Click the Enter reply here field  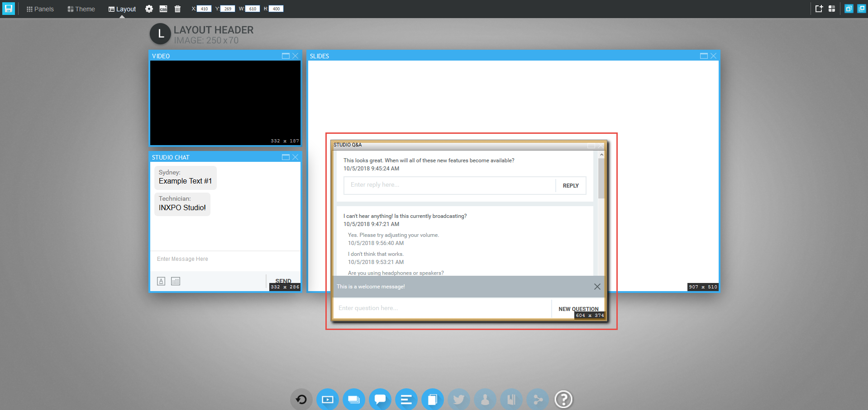pos(450,185)
